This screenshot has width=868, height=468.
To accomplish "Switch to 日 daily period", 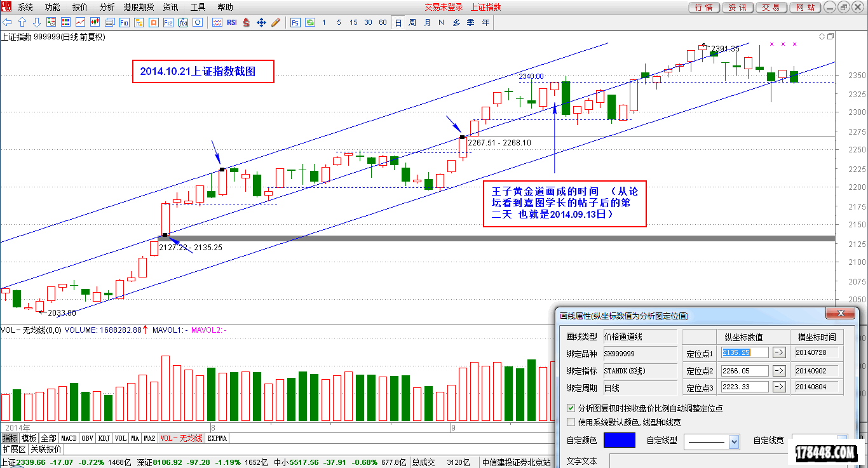I will click(398, 22).
